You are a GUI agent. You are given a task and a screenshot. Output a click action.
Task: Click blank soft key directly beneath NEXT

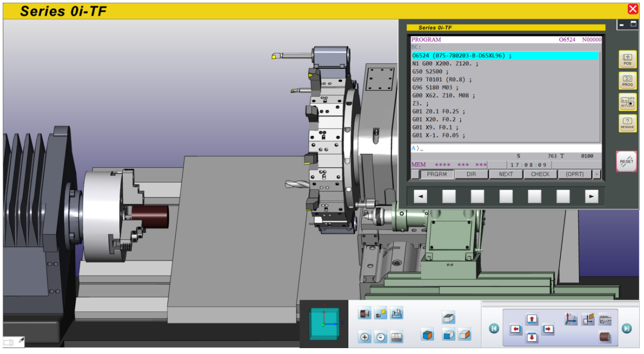506,196
